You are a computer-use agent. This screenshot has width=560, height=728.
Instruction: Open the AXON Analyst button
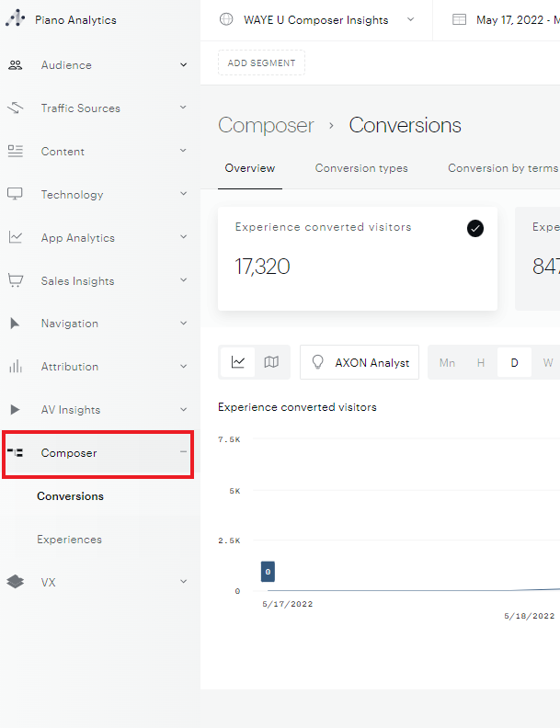tap(360, 363)
